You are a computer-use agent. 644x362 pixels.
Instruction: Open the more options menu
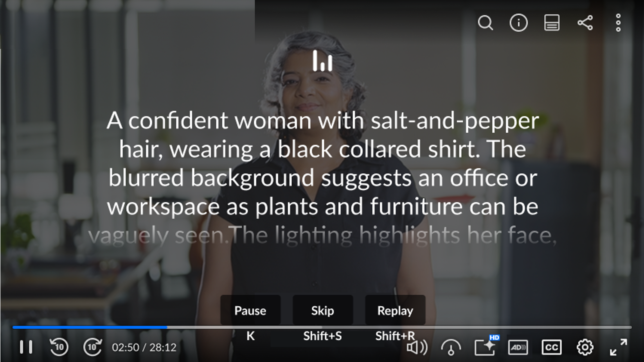pyautogui.click(x=618, y=23)
